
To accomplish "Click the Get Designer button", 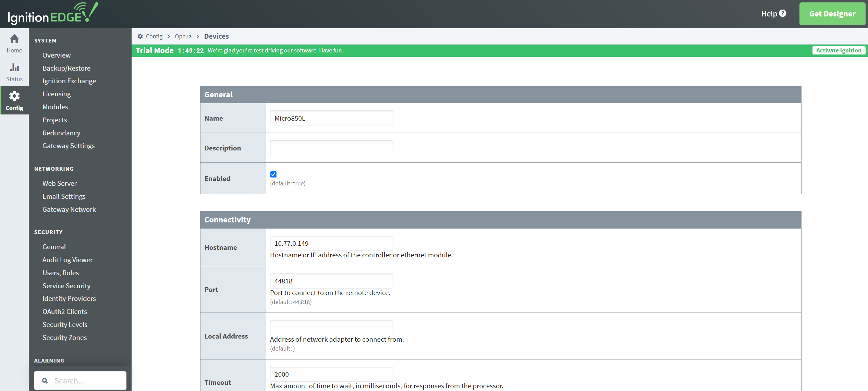I will (832, 14).
